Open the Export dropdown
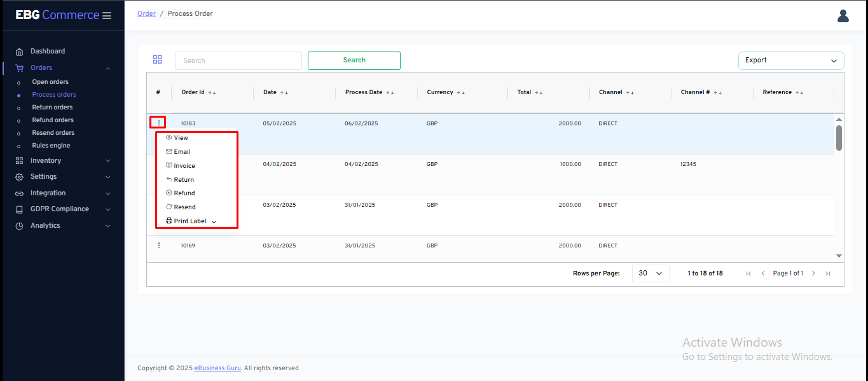Viewport: 868px width, 381px height. coord(790,60)
